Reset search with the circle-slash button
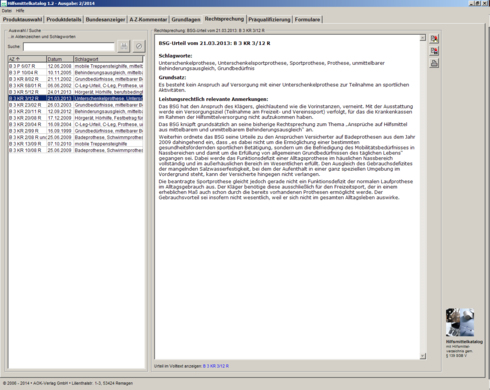Image resolution: width=490 pixels, height=390 pixels. coord(139,46)
